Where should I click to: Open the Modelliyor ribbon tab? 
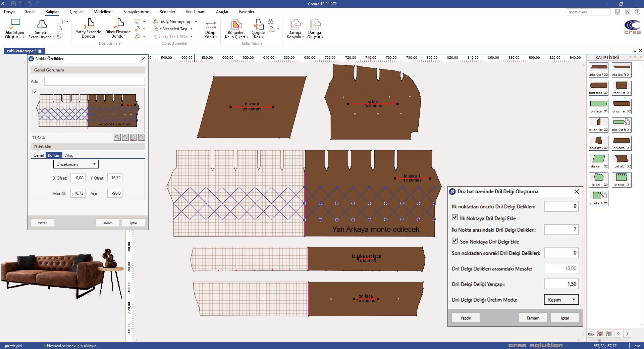pos(103,12)
